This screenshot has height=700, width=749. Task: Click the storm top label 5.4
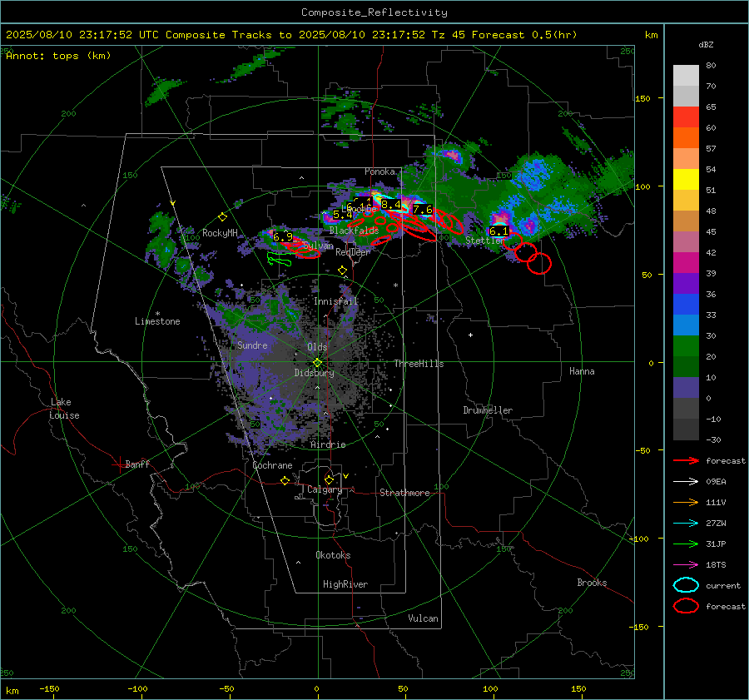click(x=342, y=215)
